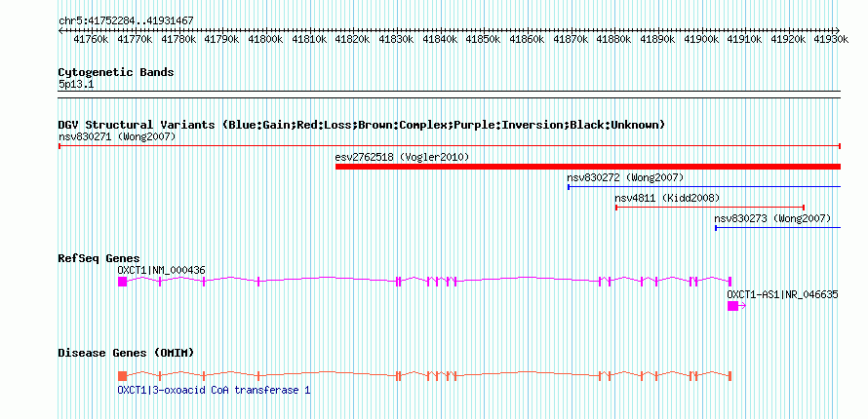
Task: Click the 41800k ruler tick label
Action: click(265, 39)
